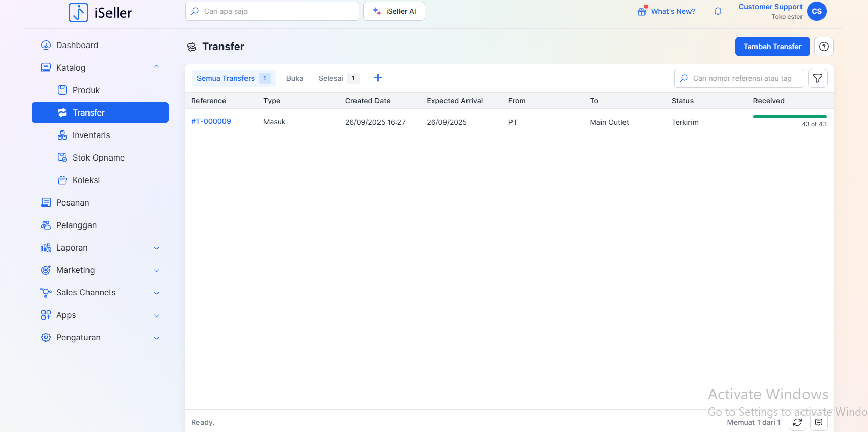Image resolution: width=868 pixels, height=432 pixels.
Task: Click the refresh icon in footer
Action: pos(797,422)
